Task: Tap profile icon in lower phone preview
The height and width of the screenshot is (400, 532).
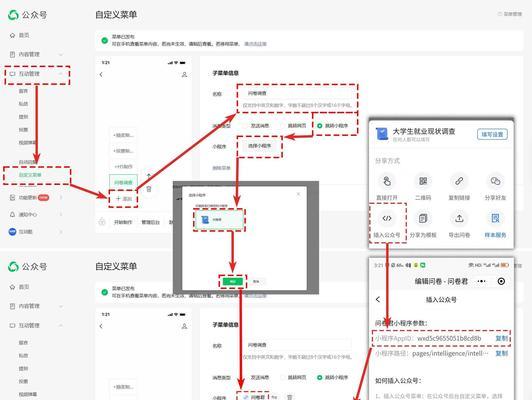Action: (184, 326)
